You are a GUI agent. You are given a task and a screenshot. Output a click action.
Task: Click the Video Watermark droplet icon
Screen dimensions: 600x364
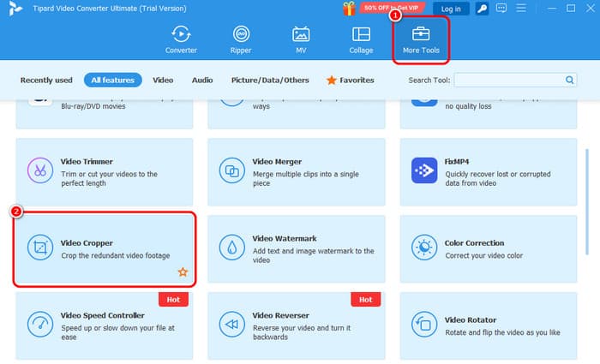point(232,248)
